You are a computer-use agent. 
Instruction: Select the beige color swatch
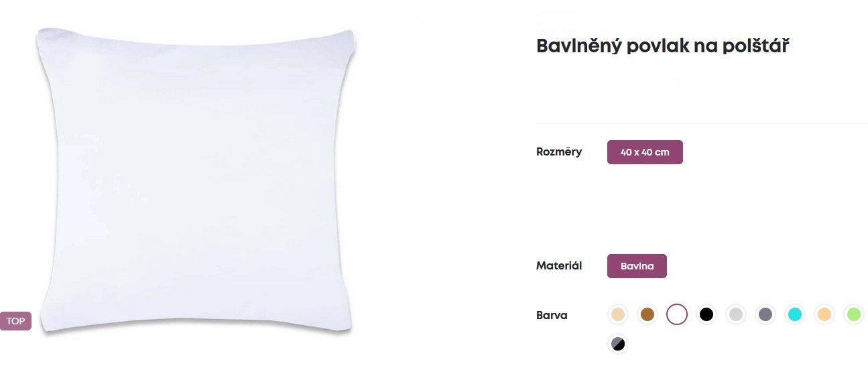[618, 314]
